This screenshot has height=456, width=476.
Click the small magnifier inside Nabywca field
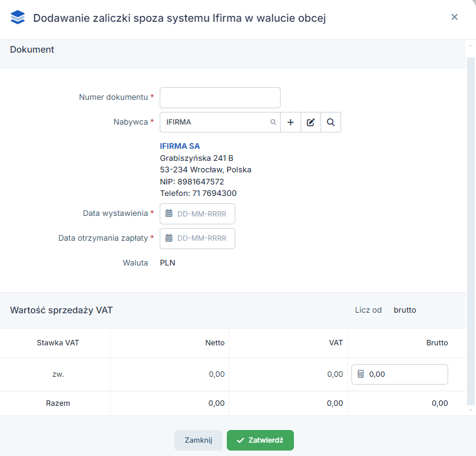(273, 122)
